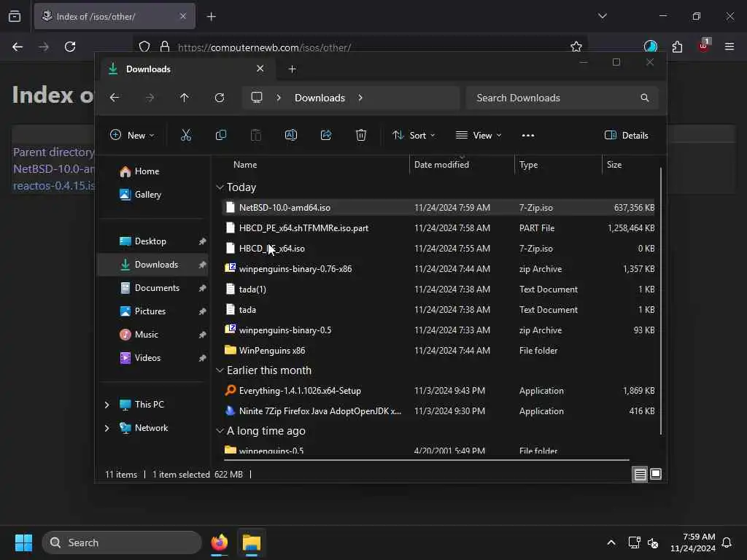
Task: Open Firefox extensions puzzle icon
Action: click(677, 47)
